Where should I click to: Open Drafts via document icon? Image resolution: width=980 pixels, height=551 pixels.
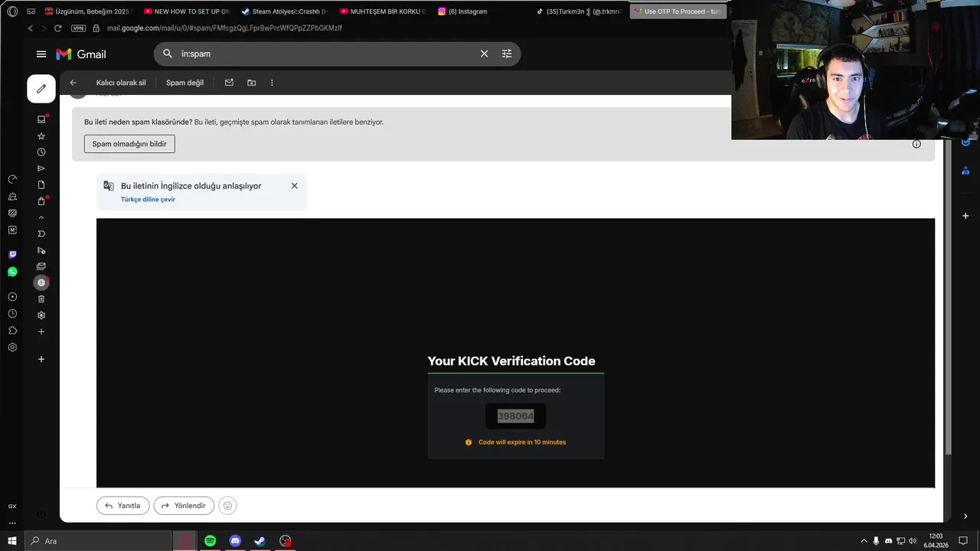coord(41,184)
